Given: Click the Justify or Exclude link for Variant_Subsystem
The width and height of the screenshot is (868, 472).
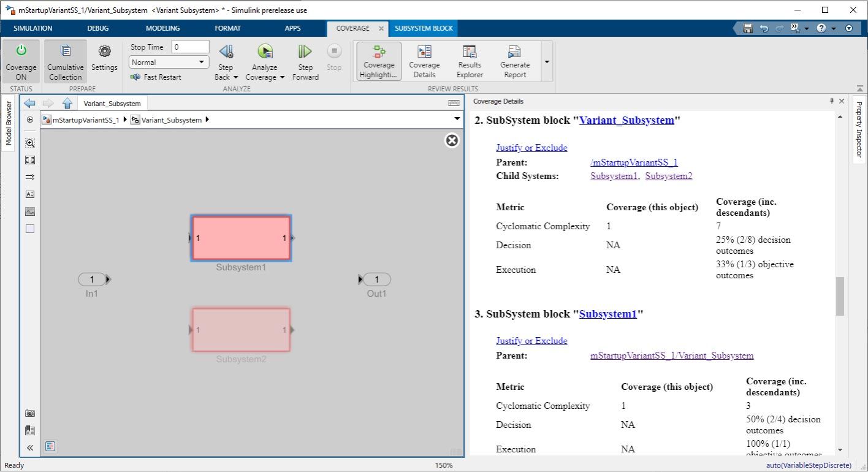Looking at the screenshot, I should (x=531, y=147).
